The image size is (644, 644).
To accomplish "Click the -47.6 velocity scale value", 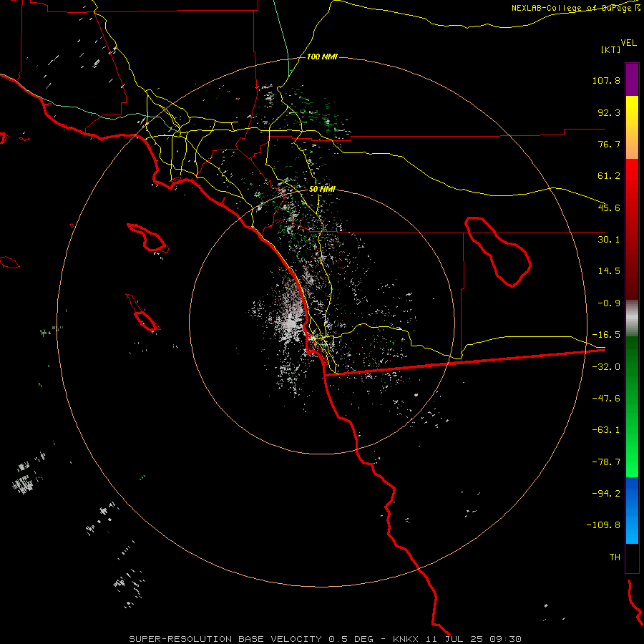I will 606,399.
